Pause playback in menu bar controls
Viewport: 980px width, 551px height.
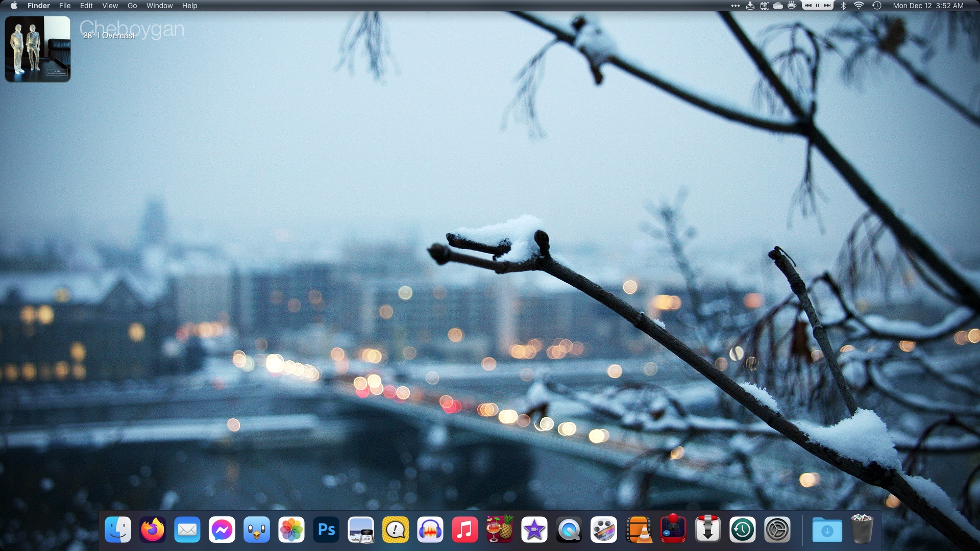pos(817,6)
